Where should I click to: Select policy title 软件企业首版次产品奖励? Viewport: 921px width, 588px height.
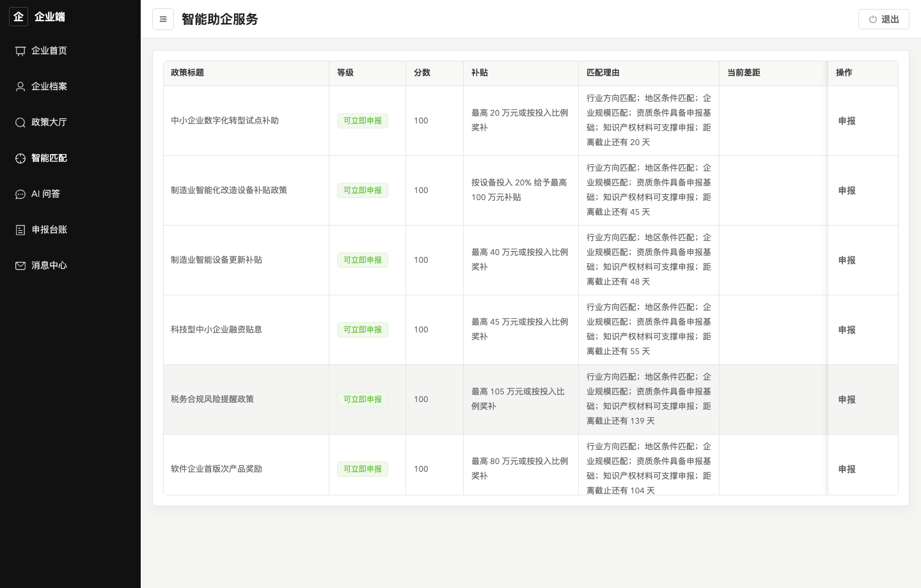(216, 469)
